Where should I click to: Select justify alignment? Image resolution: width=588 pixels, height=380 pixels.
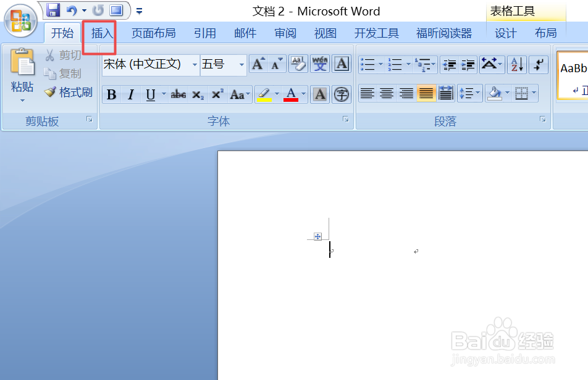(x=426, y=93)
